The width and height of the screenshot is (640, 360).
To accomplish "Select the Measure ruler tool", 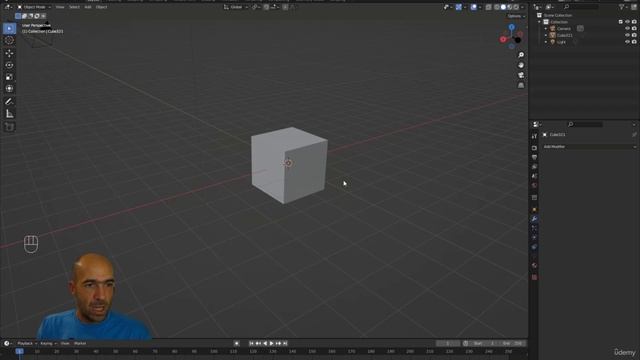I will (9, 114).
